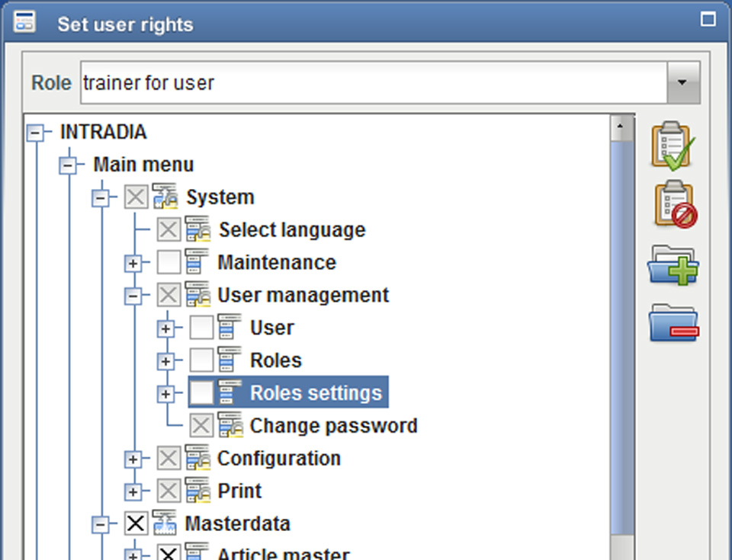Image resolution: width=732 pixels, height=560 pixels.
Task: Uncheck the Masterdata checkbox
Action: [136, 523]
